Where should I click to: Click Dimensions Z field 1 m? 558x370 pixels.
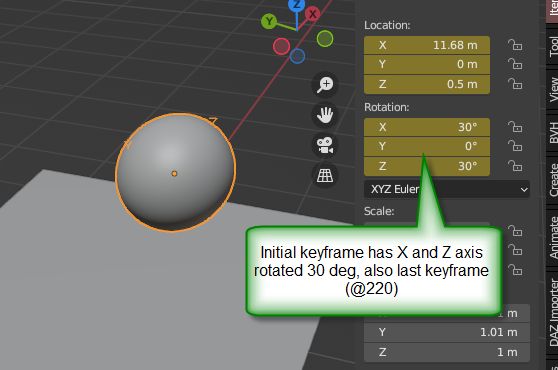click(447, 352)
